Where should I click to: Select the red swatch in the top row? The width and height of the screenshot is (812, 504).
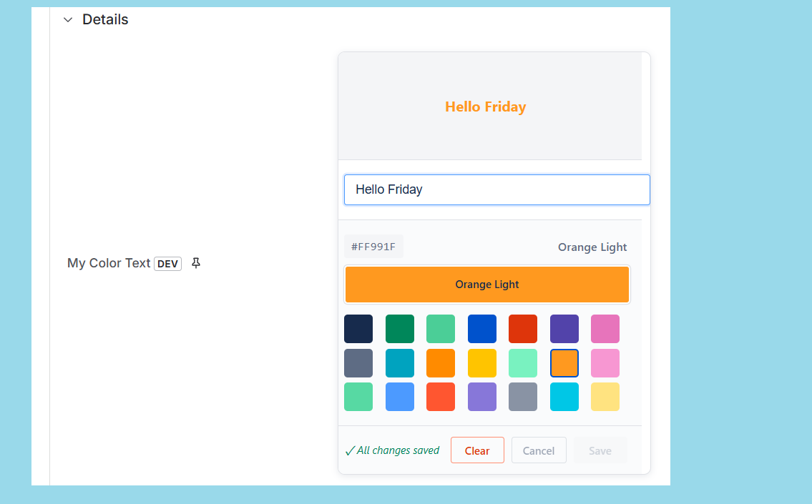pos(523,328)
